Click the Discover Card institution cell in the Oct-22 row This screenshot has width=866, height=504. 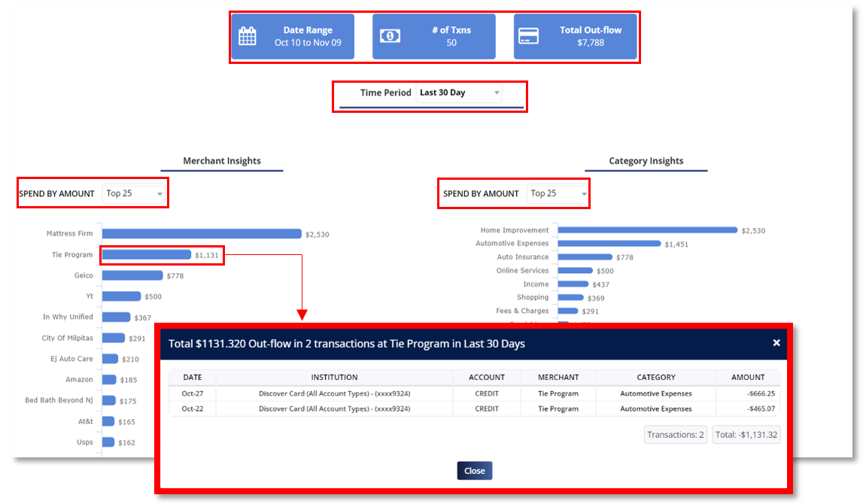pyautogui.click(x=334, y=409)
